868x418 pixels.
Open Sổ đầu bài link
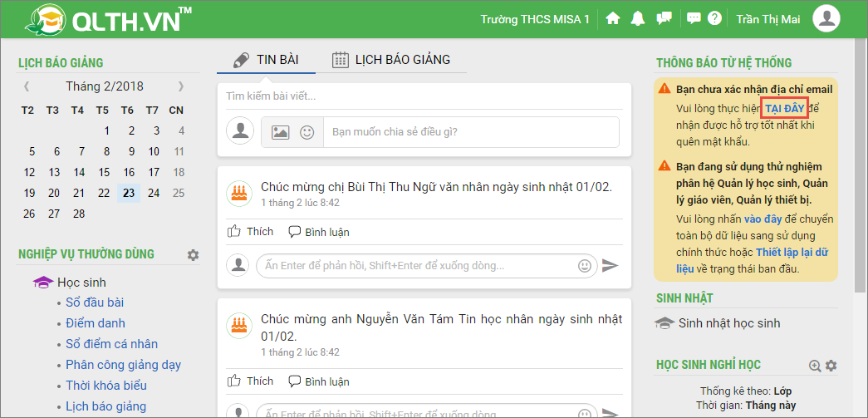click(95, 302)
